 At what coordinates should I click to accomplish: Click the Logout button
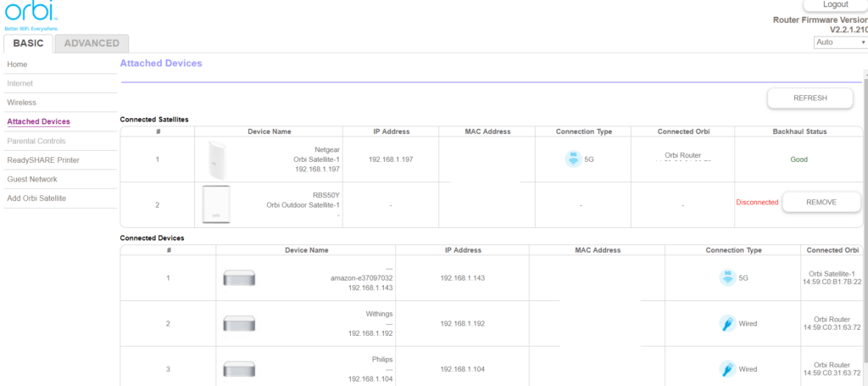coord(834,5)
